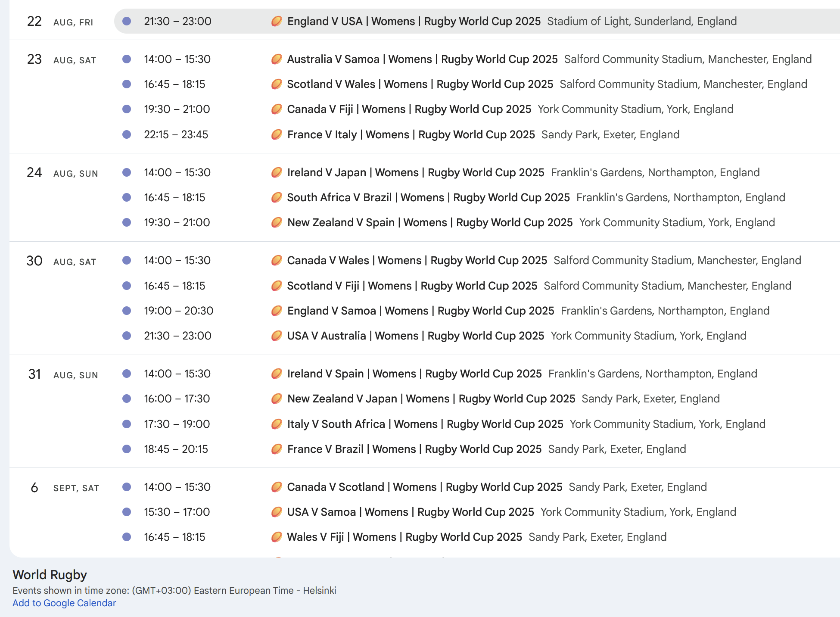Click New Zealand V Spain event title
This screenshot has height=617, width=840.
[x=430, y=222]
